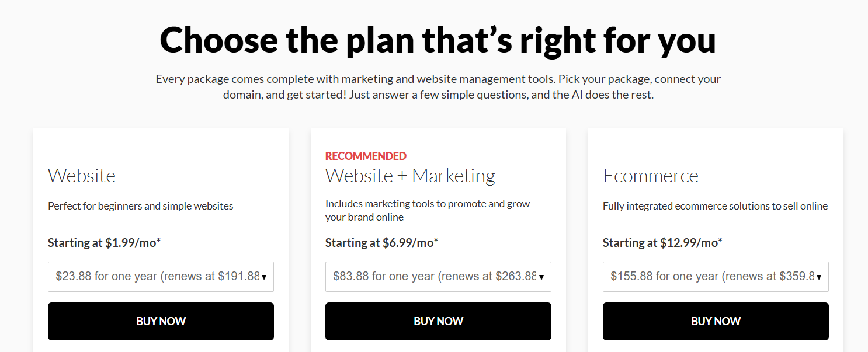Open the Ecommerce $155.88 term dropdown
The image size is (868, 352).
716,277
